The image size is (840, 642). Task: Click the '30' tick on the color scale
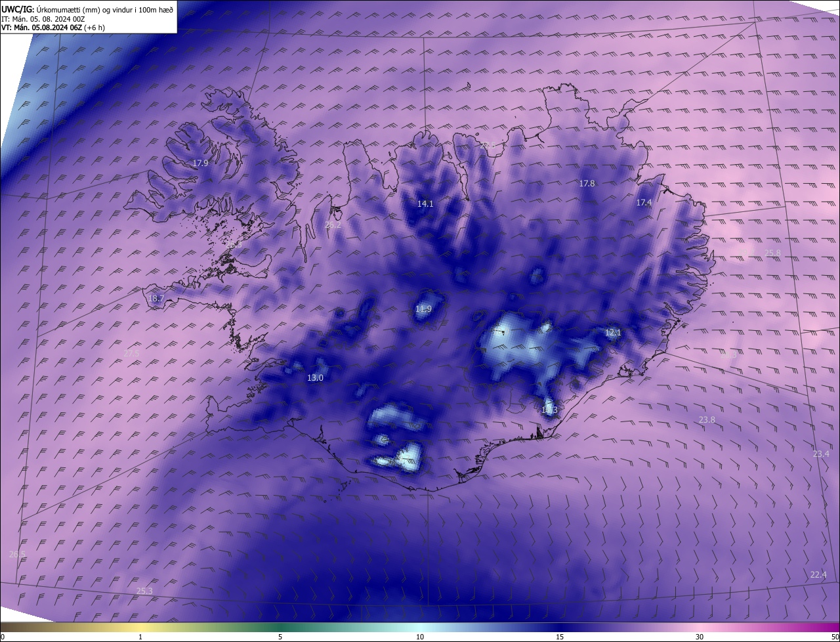(x=700, y=637)
